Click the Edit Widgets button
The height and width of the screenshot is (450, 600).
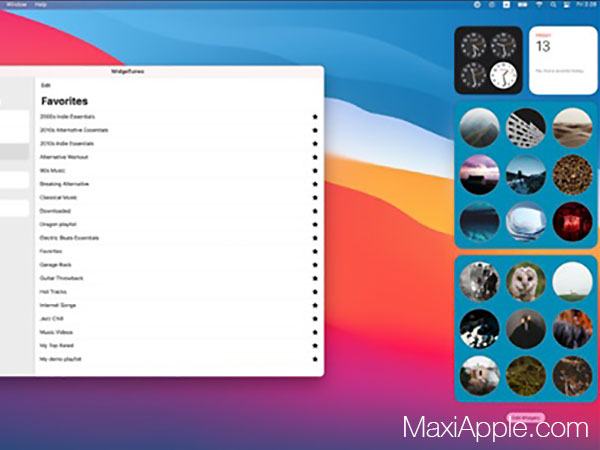click(x=526, y=418)
